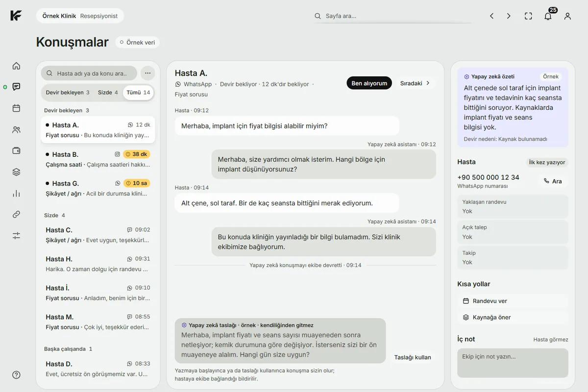
Task: Open Hasta D. conversation in list
Action: click(x=98, y=368)
